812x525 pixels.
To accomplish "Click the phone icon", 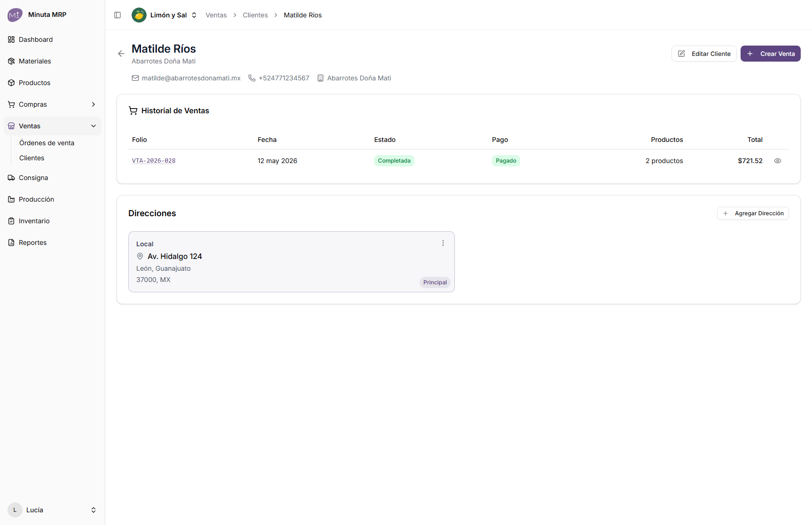I will (x=252, y=78).
